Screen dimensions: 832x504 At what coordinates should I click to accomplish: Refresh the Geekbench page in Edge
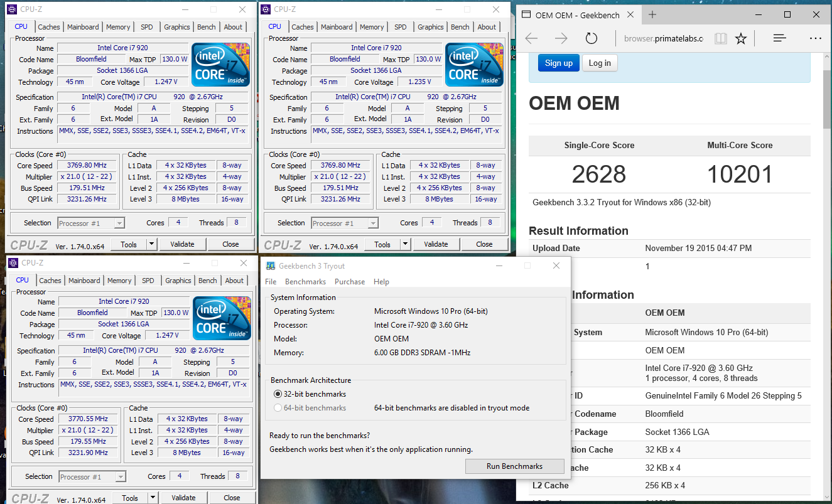point(591,38)
